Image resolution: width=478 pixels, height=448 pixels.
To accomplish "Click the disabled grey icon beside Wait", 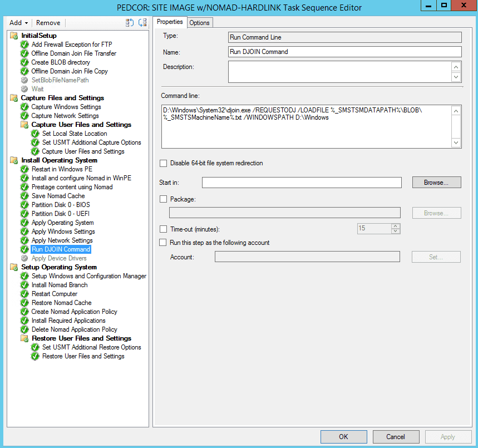I will pos(24,89).
